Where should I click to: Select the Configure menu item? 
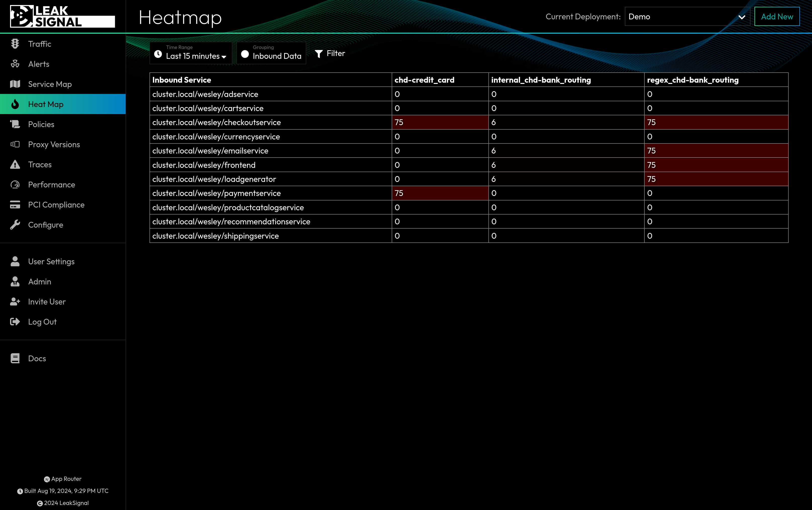pos(45,224)
